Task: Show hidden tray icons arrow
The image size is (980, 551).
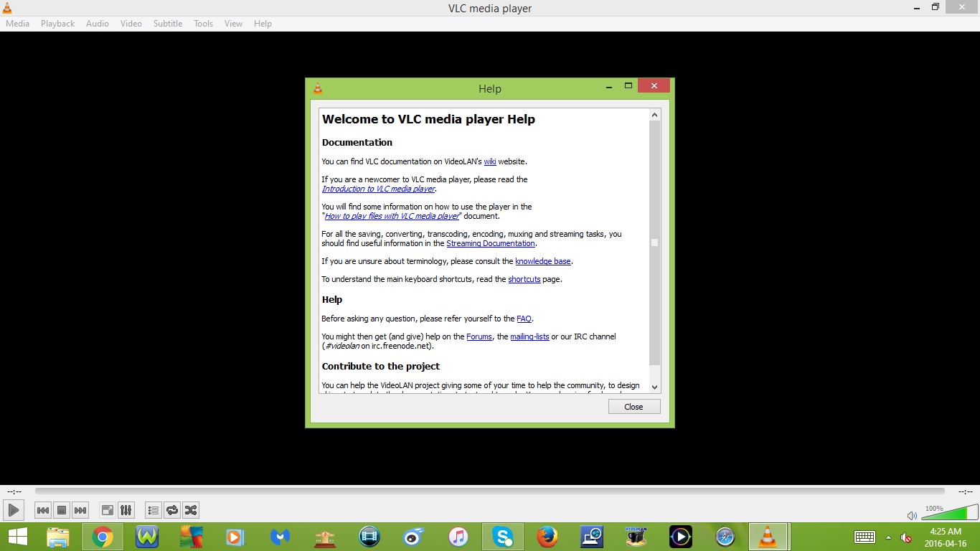Action: click(888, 537)
